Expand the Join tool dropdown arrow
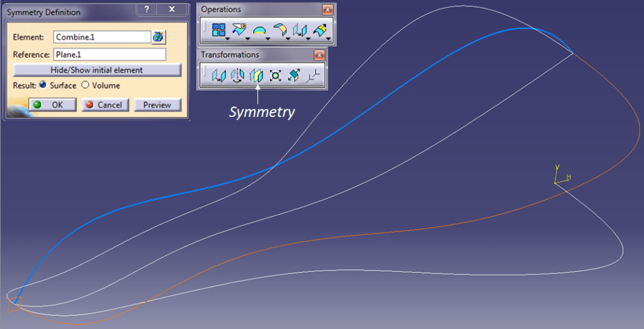The width and height of the screenshot is (644, 329). click(227, 38)
